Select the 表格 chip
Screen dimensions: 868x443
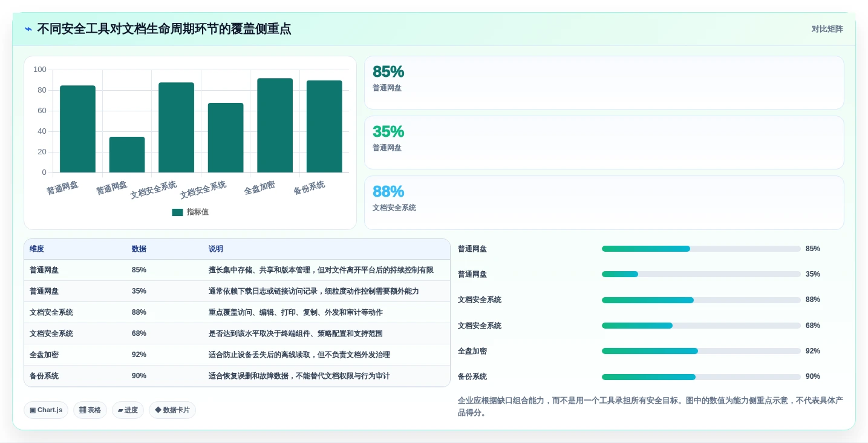(x=90, y=410)
